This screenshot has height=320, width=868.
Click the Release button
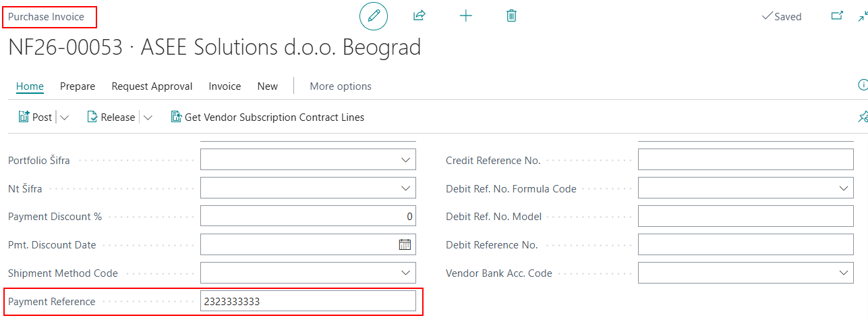(111, 117)
